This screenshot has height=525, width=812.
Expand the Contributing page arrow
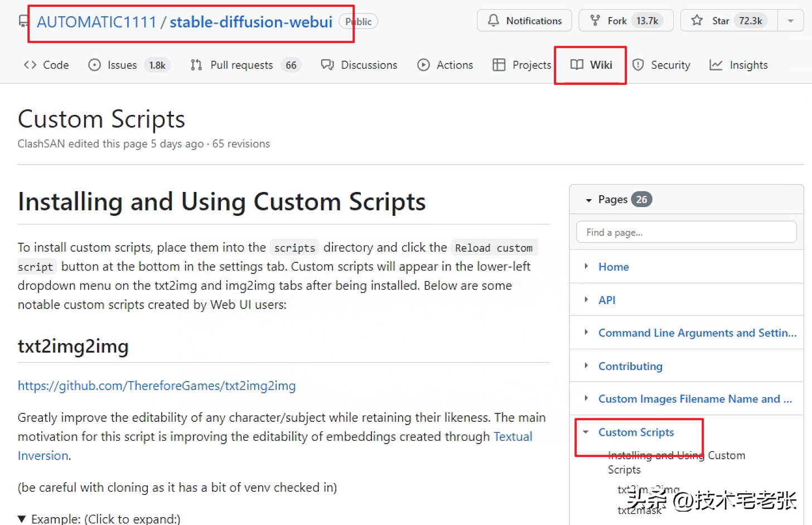(x=586, y=365)
